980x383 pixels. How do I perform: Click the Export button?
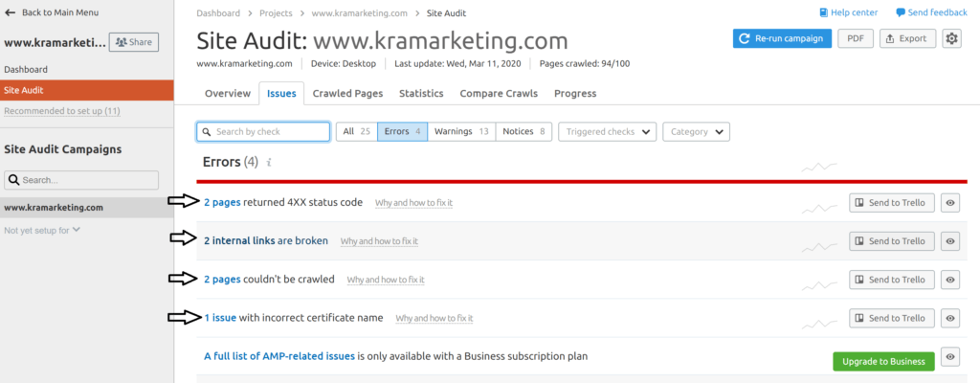click(907, 38)
